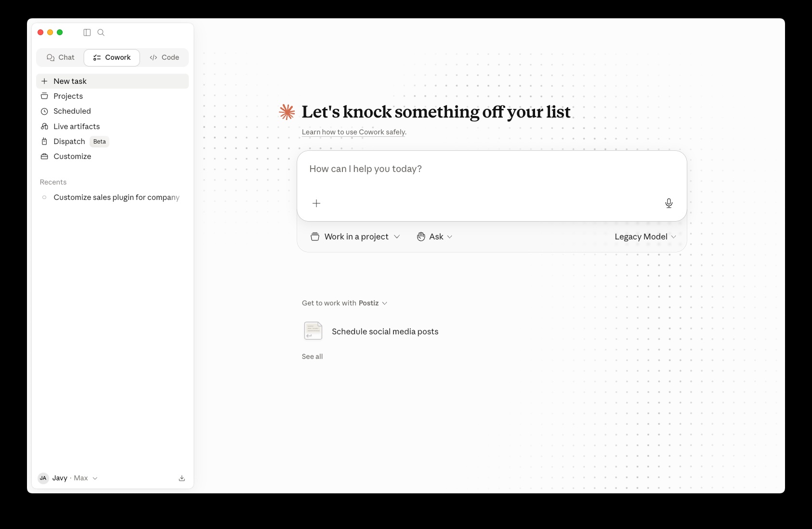Viewport: 812px width, 529px height.
Task: Click the green fullscreen window button
Action: pyautogui.click(x=60, y=32)
